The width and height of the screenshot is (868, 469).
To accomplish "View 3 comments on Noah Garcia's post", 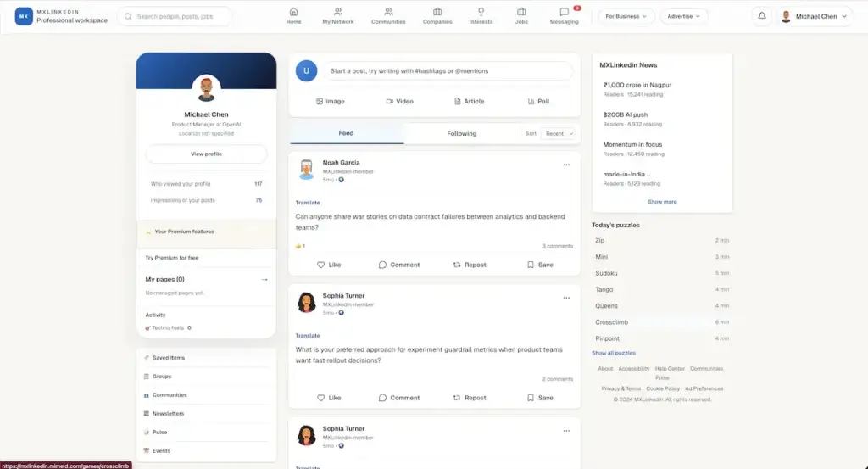I will pos(558,246).
